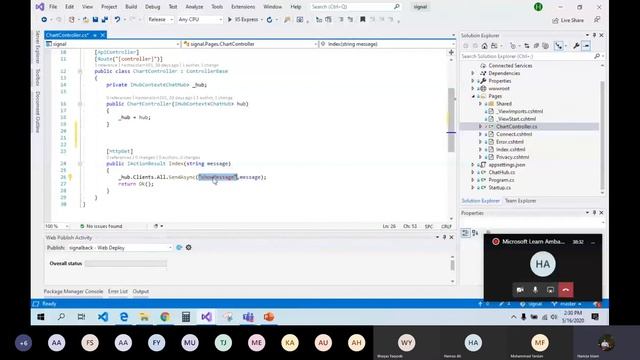The width and height of the screenshot is (640, 360).
Task: Click the share screen icon in Teams call
Action: click(x=550, y=290)
